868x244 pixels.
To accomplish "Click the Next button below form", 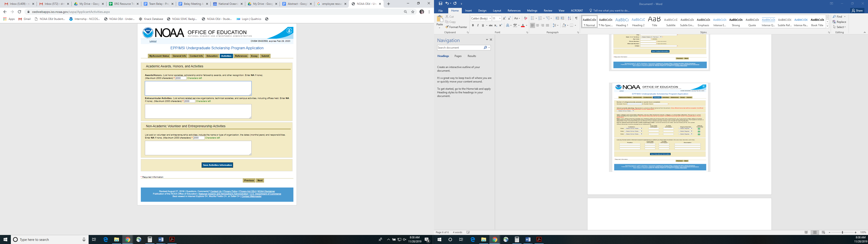I will pyautogui.click(x=260, y=181).
